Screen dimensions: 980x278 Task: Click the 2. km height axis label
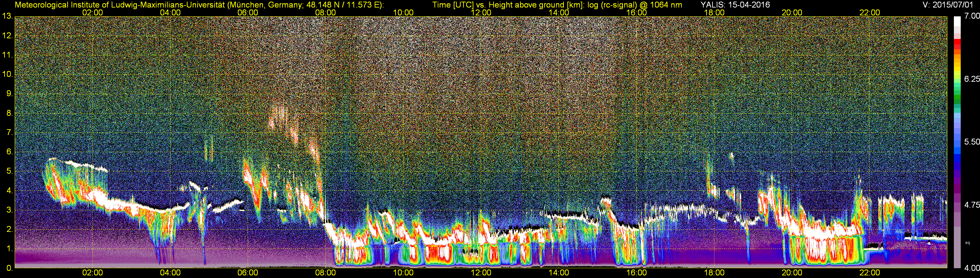9,230
